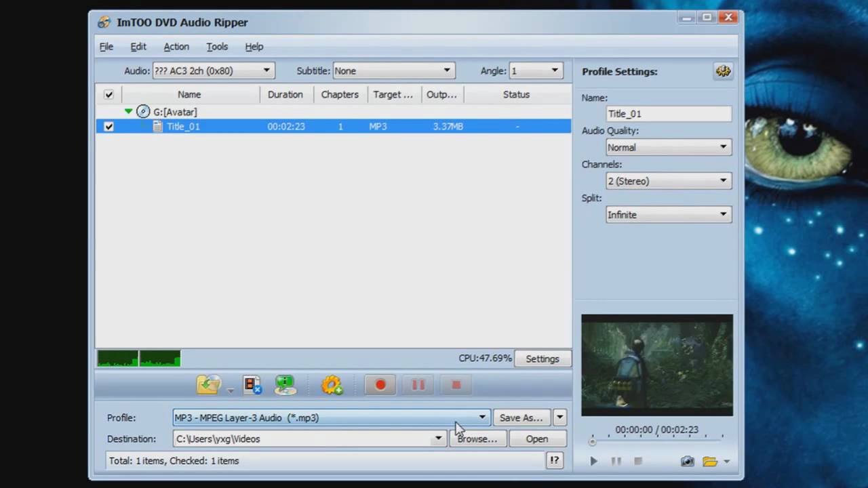Open the Audio Quality dropdown

[x=669, y=147]
